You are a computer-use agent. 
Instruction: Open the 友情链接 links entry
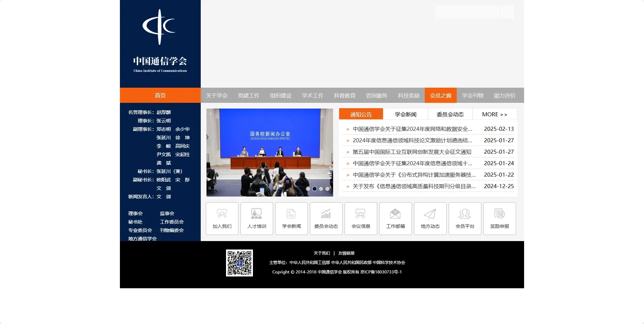(347, 253)
